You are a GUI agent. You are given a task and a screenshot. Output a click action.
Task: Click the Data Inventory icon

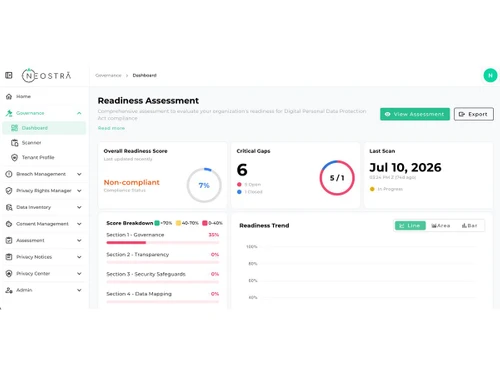[x=9, y=207]
